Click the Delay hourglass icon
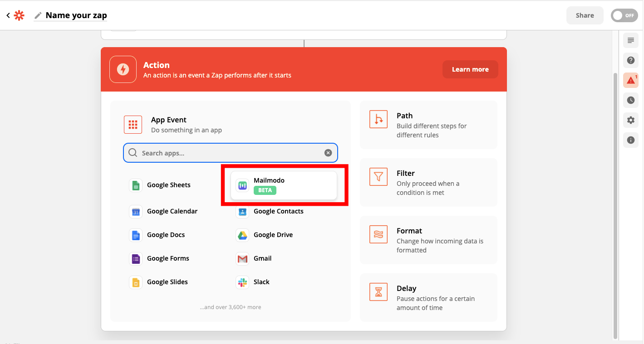This screenshot has height=344, width=644. [x=379, y=292]
